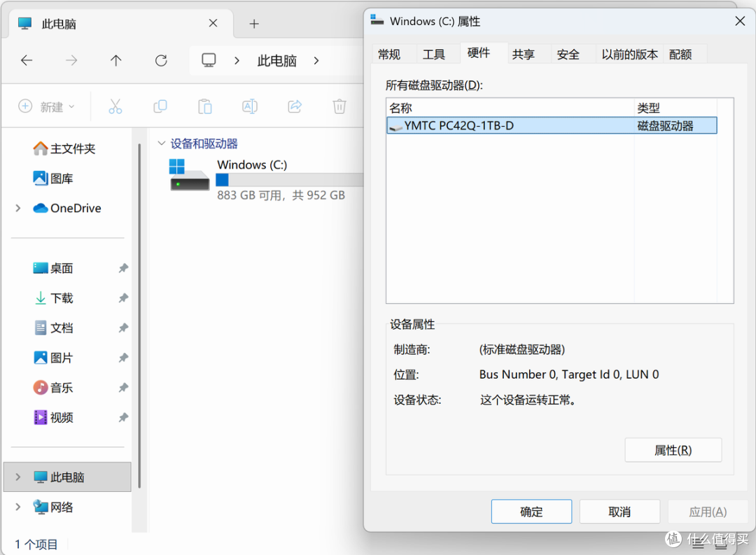Unpin 桌面 using its pin icon

coord(123,268)
